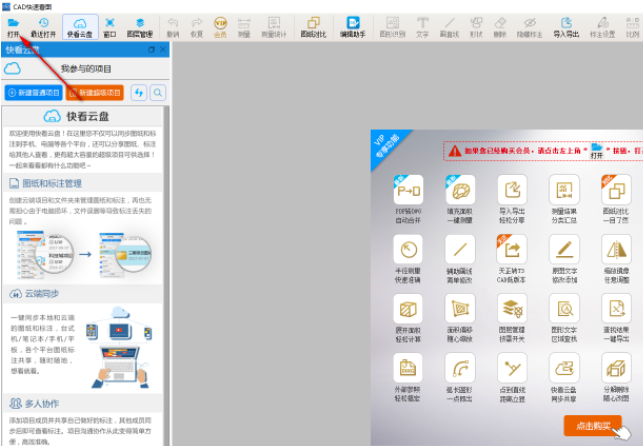
Task: Select the 文字 text annotation tool
Action: point(423,26)
